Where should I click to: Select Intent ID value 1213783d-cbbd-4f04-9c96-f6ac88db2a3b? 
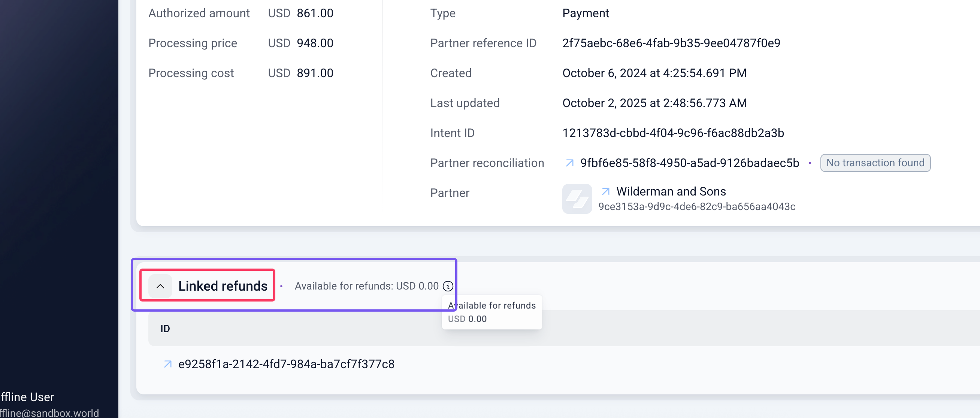[x=673, y=133]
